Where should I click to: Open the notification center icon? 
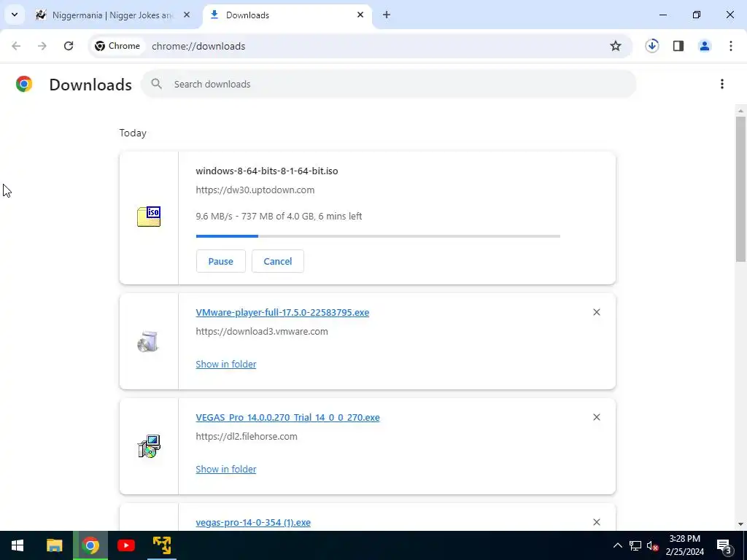pos(724,545)
